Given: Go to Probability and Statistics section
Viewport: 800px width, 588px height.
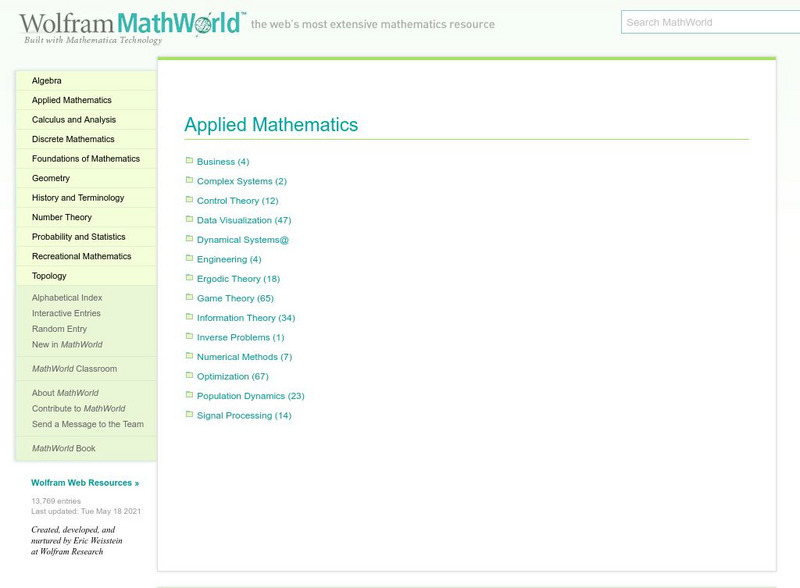Looking at the screenshot, I should click(x=78, y=237).
